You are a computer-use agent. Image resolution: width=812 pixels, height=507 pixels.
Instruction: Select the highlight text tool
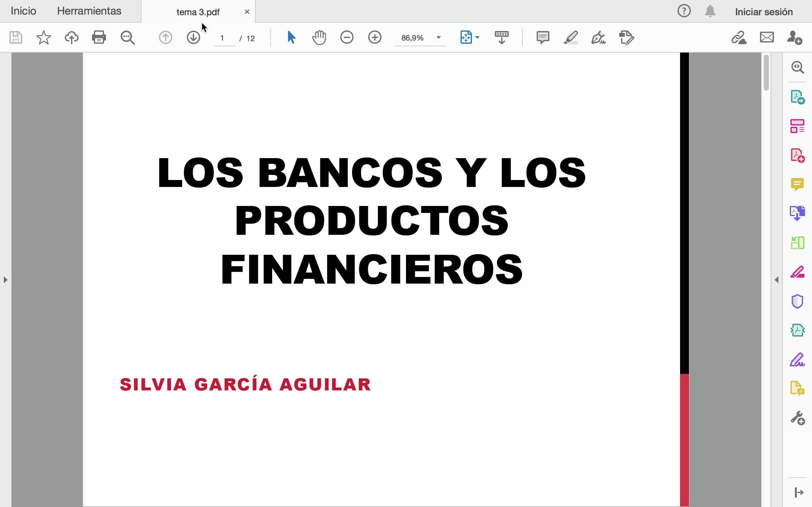[570, 38]
